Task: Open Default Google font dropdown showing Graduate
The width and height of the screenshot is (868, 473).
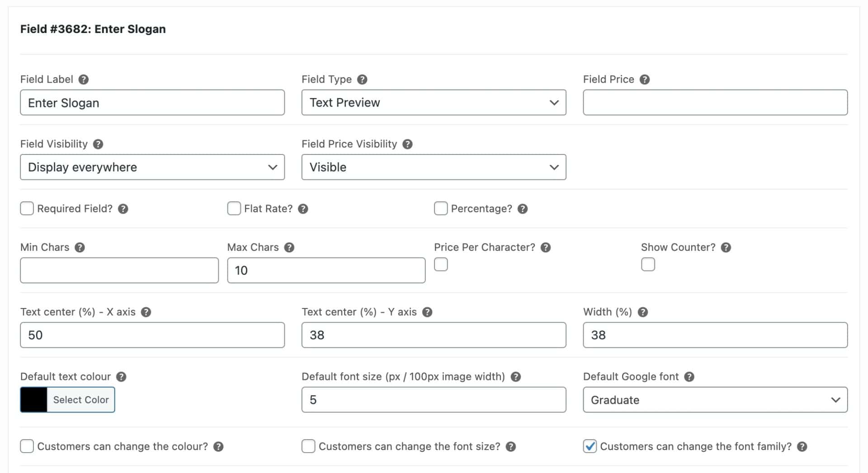Action: tap(715, 400)
